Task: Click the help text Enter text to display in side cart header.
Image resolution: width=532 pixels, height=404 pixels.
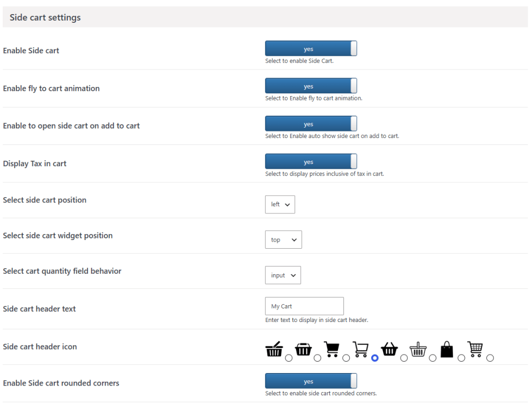Action: [x=317, y=320]
